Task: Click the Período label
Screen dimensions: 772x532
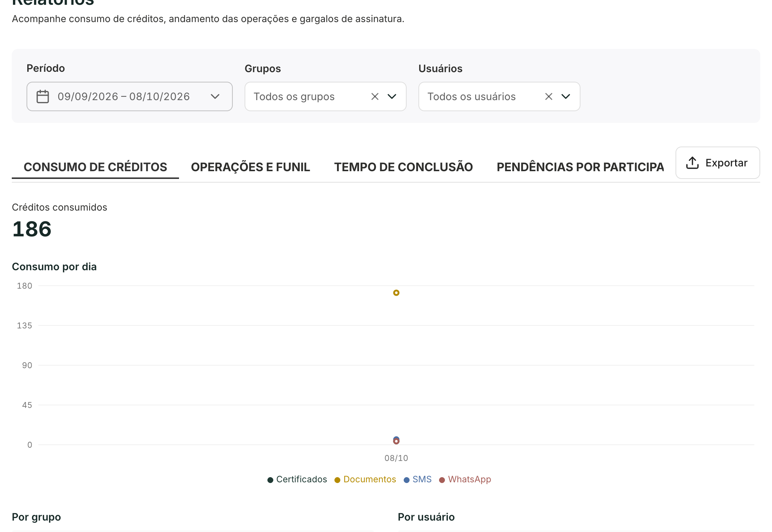Action: (46, 68)
